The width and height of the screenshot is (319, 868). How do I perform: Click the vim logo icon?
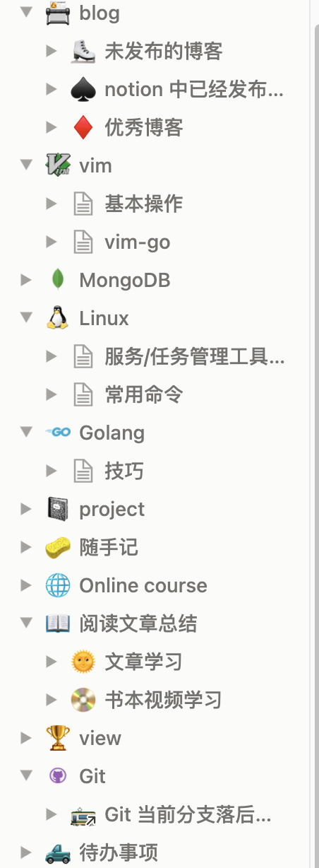(58, 165)
